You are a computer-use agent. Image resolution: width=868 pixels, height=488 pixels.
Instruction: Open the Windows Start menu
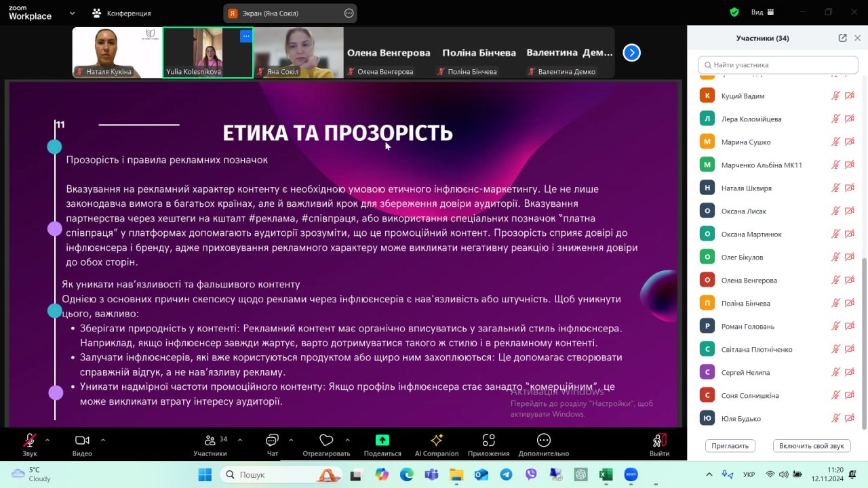204,474
